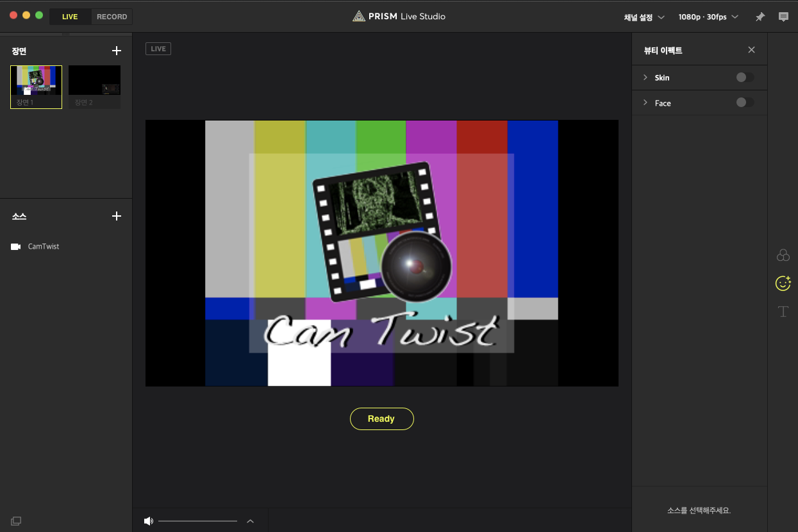This screenshot has height=532, width=798.
Task: Open the text T icon in the right sidebar
Action: (783, 312)
